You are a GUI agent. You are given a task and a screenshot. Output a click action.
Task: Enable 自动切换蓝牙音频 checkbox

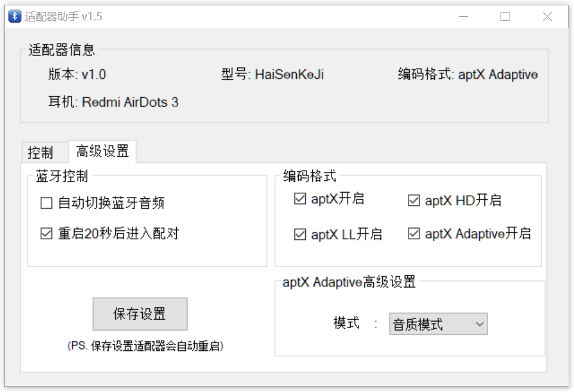coord(47,204)
